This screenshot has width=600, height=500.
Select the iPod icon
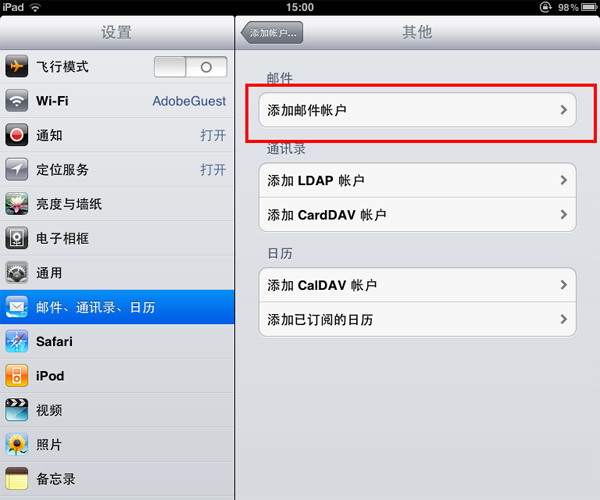pyautogui.click(x=16, y=376)
